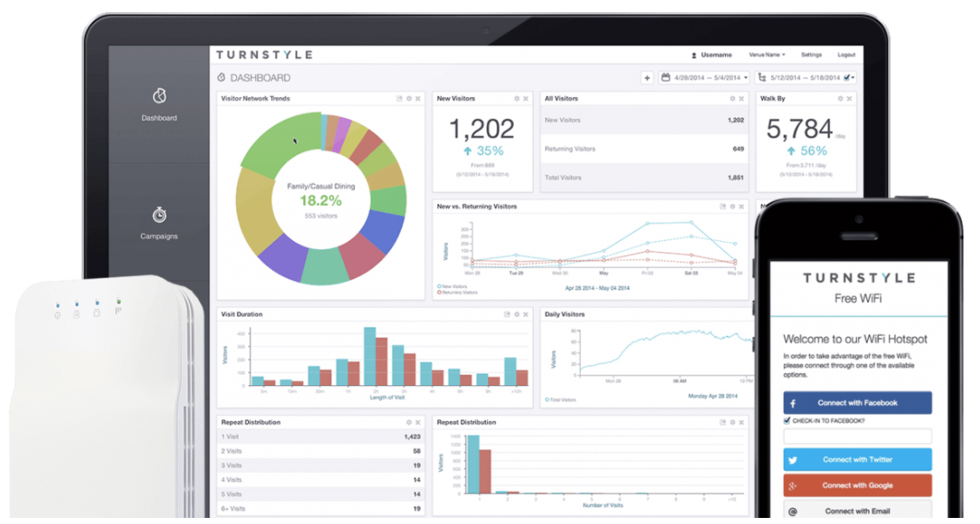Tap Connect with Email on the phone
The image size is (980, 524).
coord(858,511)
